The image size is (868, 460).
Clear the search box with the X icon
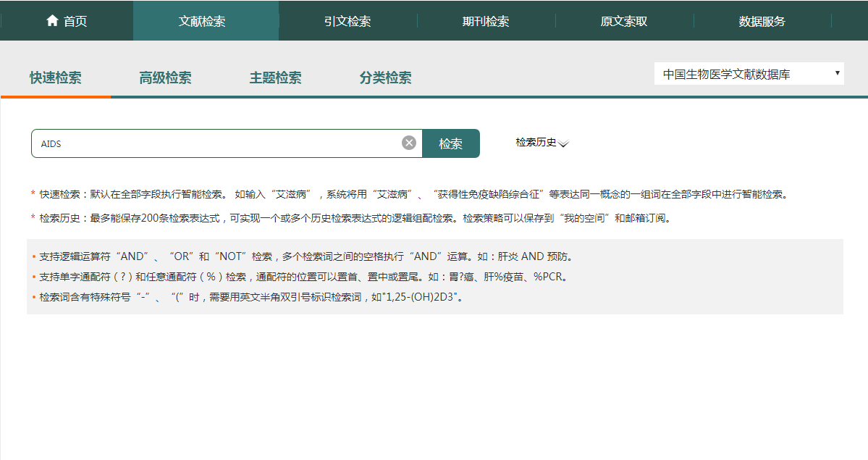tap(409, 143)
